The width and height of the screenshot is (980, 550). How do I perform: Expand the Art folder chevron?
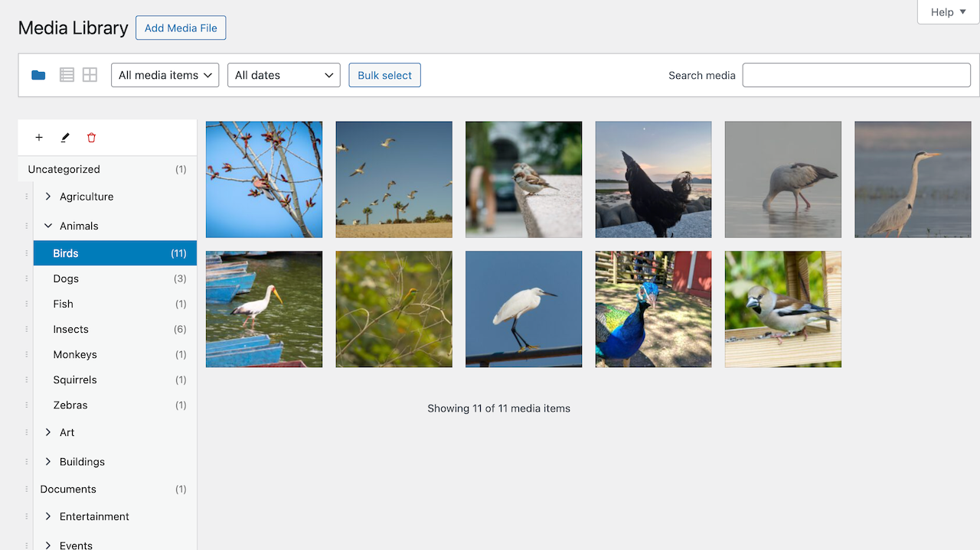[x=48, y=432]
